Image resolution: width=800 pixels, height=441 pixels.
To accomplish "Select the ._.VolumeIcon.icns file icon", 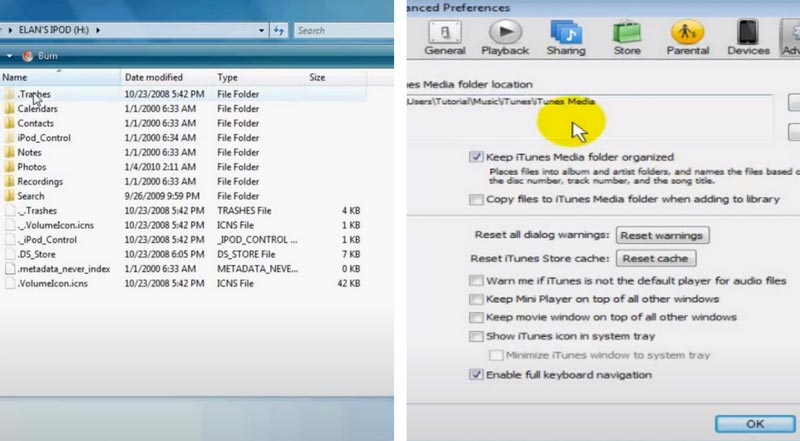I will (10, 225).
